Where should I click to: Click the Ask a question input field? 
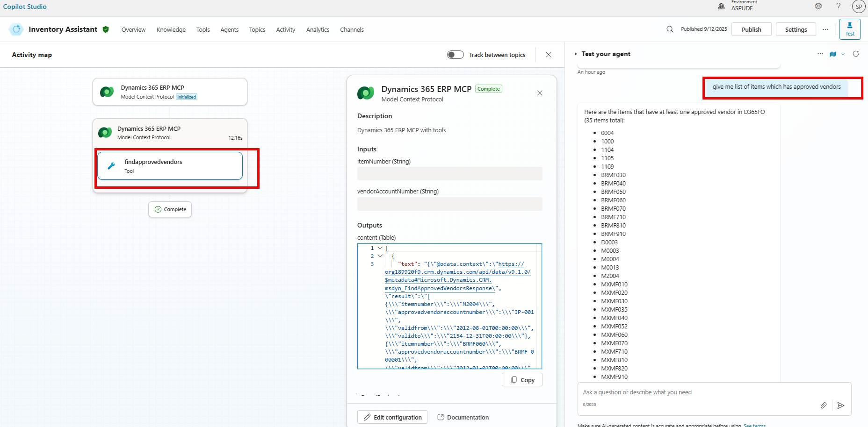(x=678, y=392)
